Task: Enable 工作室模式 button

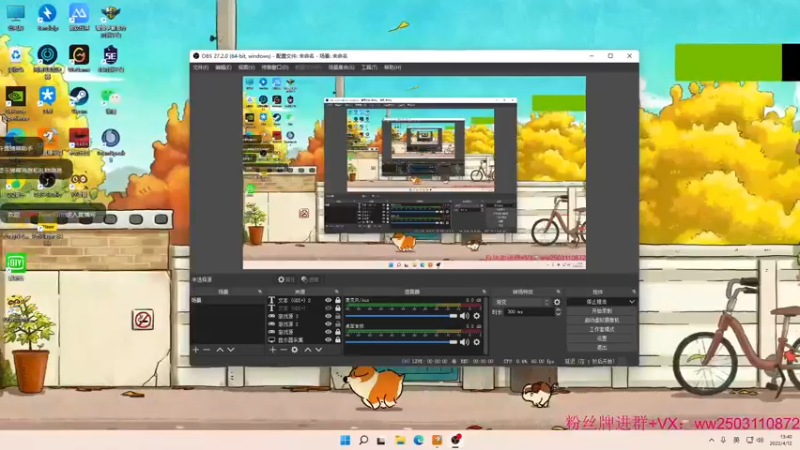Action: (x=602, y=330)
